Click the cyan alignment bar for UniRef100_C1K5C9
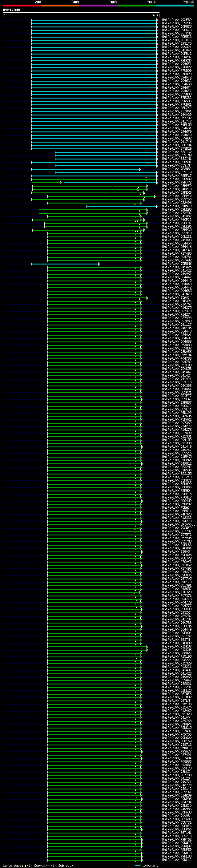 point(122,206)
